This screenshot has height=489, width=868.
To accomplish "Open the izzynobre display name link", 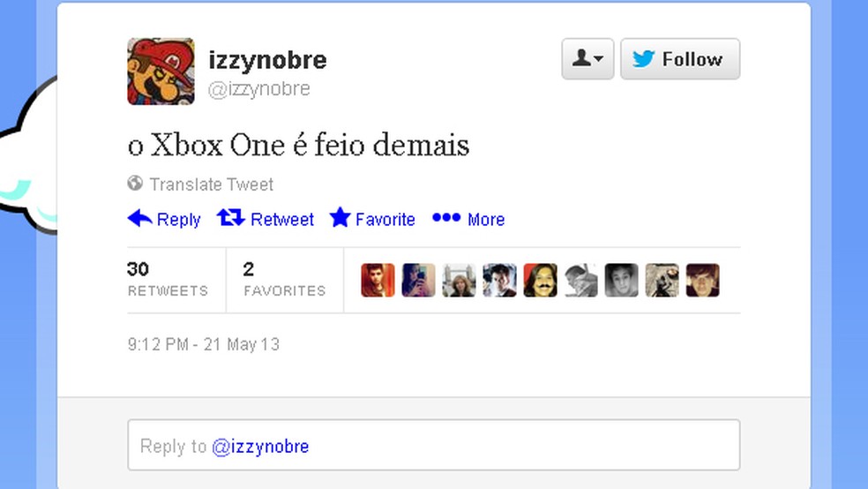I will (x=267, y=60).
